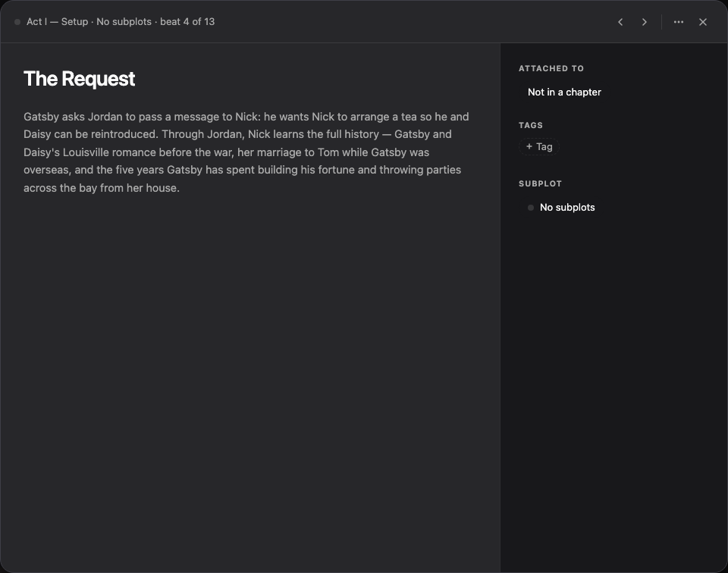Click the 'TAGS' section label

(531, 125)
